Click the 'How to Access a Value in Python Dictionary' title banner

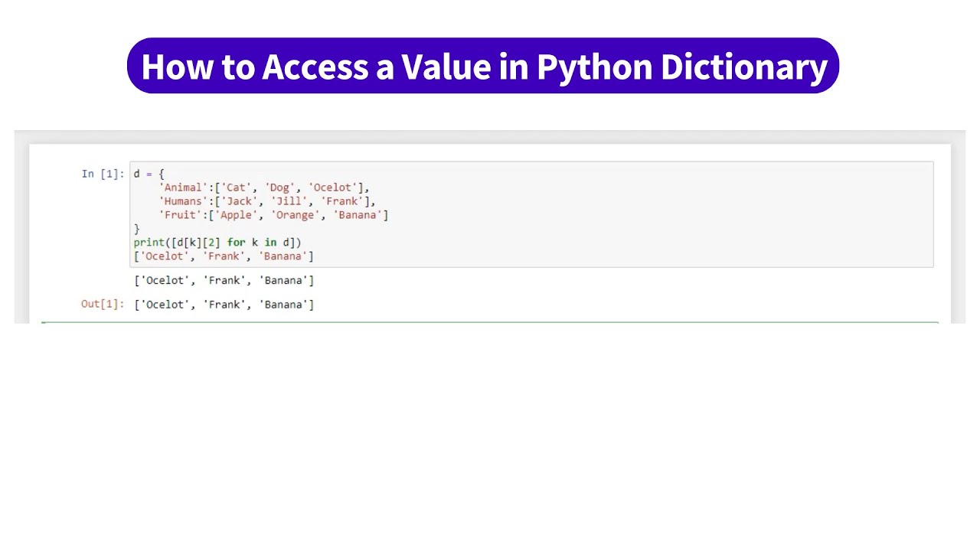pos(483,67)
